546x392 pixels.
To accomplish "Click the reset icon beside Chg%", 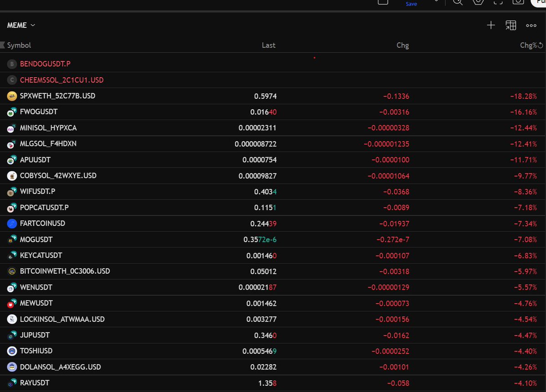I will coord(541,46).
